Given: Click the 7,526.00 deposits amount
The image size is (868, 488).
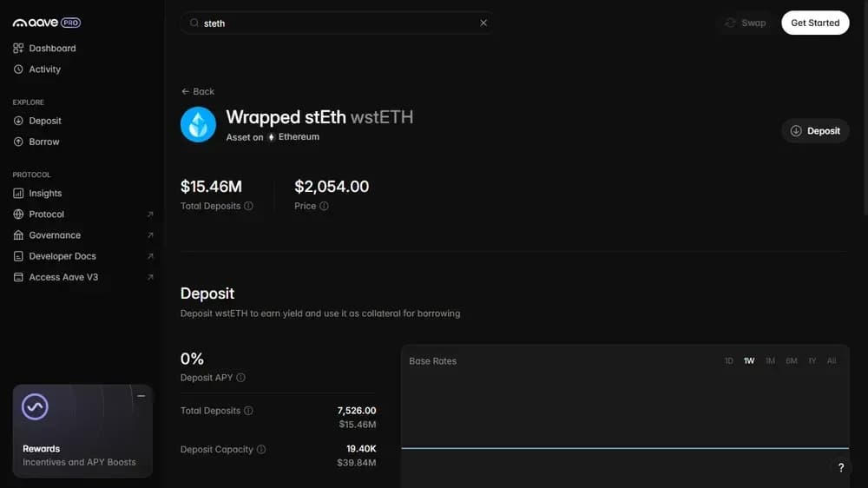Looking at the screenshot, I should (x=357, y=411).
